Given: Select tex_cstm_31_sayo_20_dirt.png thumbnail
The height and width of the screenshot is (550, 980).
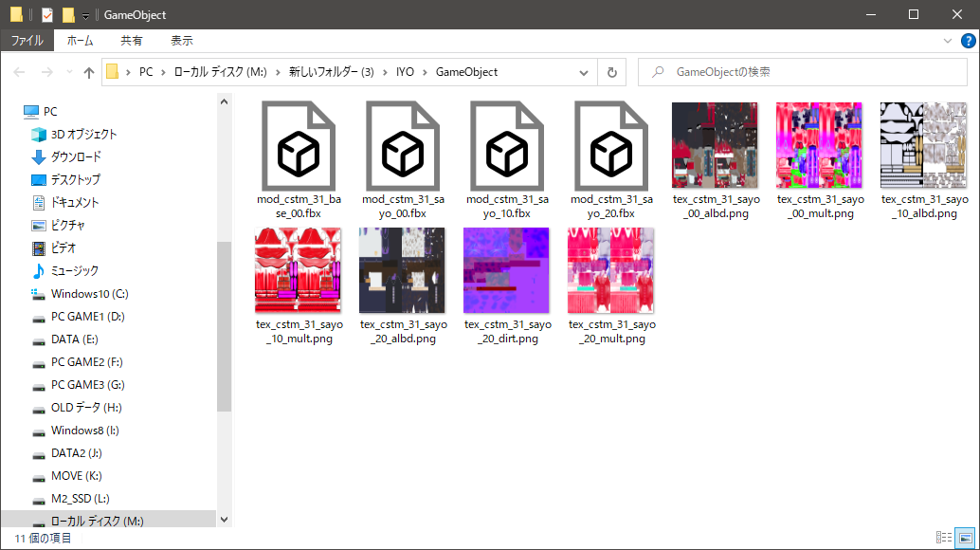Looking at the screenshot, I should (506, 270).
